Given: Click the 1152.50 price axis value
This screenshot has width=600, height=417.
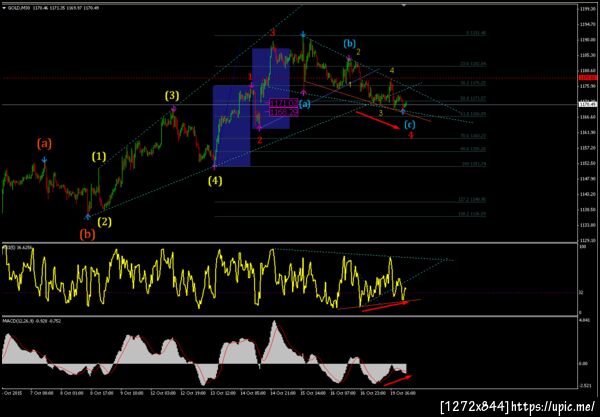Looking at the screenshot, I should [x=587, y=163].
